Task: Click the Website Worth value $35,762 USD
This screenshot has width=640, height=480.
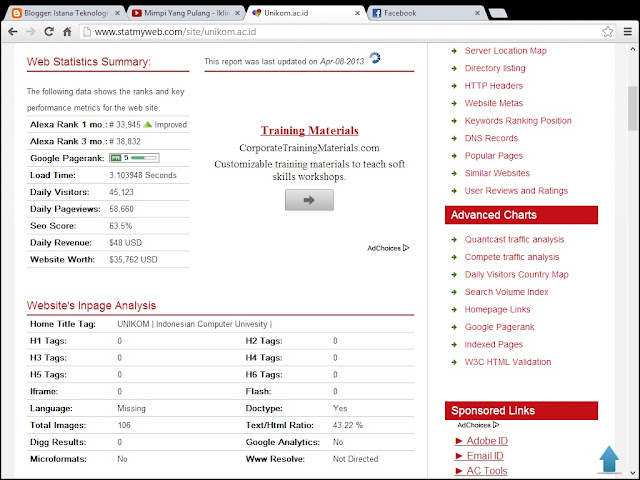Action: [133, 260]
